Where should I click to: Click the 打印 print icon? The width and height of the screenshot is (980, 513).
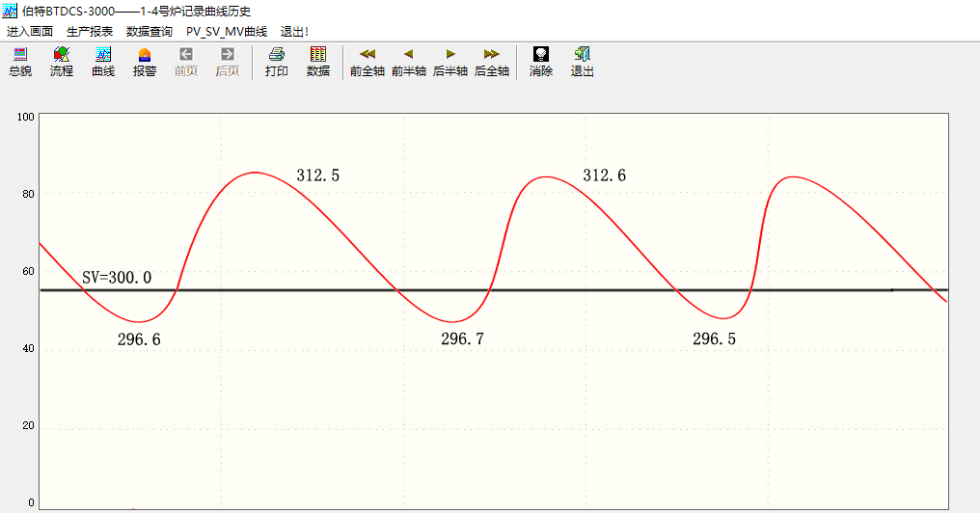277,62
